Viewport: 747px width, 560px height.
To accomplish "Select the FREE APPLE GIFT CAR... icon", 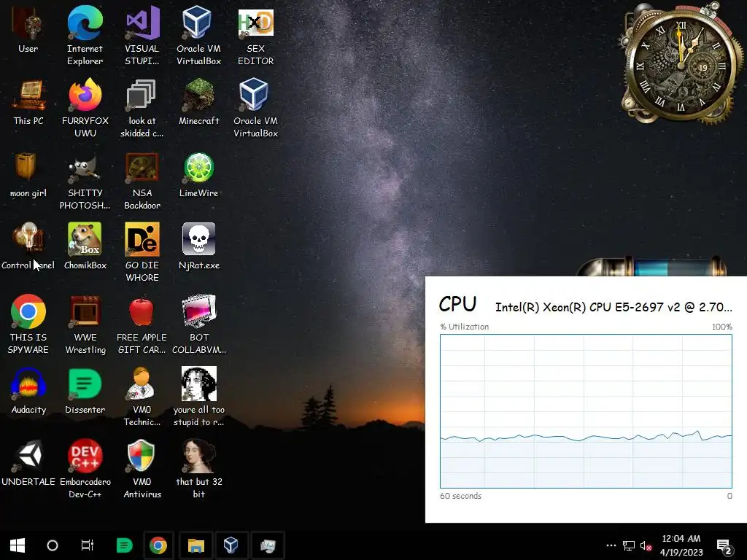I will (142, 324).
